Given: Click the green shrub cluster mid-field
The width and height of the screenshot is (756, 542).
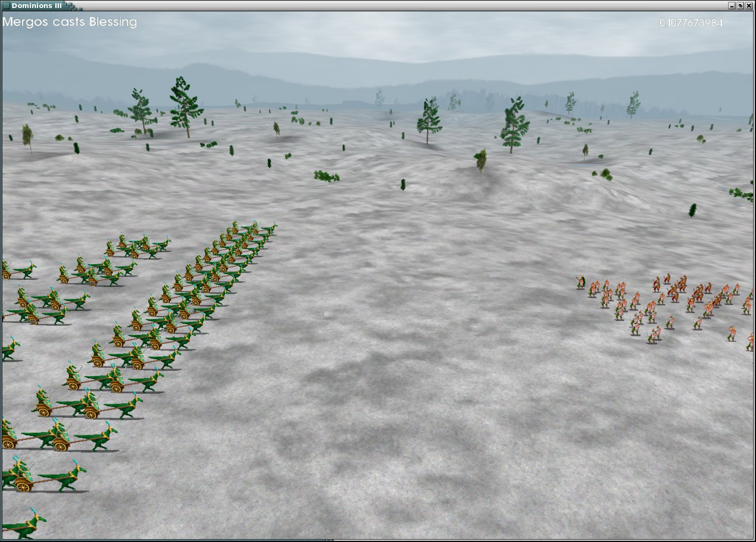Looking at the screenshot, I should click(x=326, y=177).
